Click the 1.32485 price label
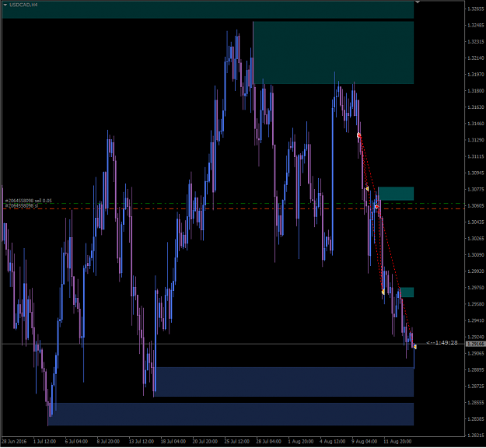486x448 pixels. pyautogui.click(x=476, y=25)
